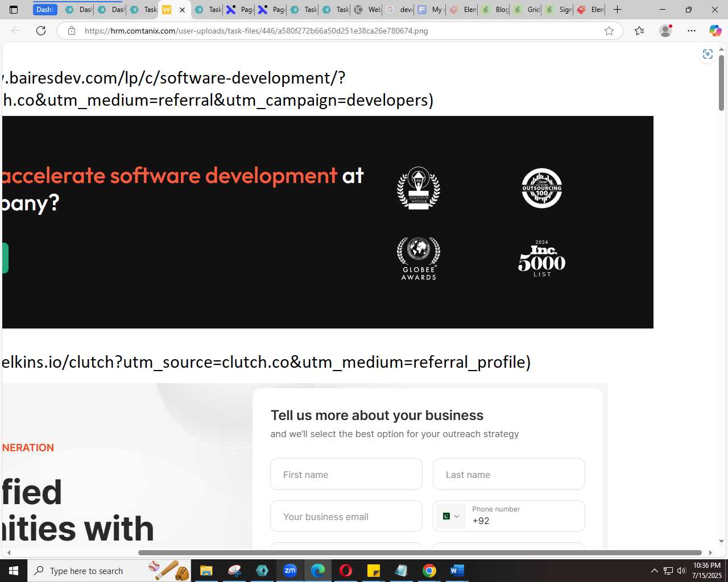728x582 pixels.
Task: Open the Windows Start menu
Action: [x=14, y=571]
